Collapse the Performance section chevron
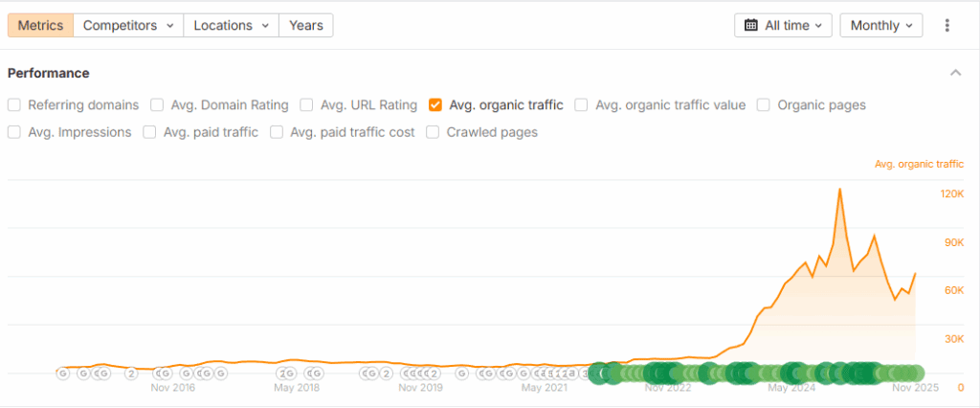Image resolution: width=980 pixels, height=408 pixels. (954, 73)
